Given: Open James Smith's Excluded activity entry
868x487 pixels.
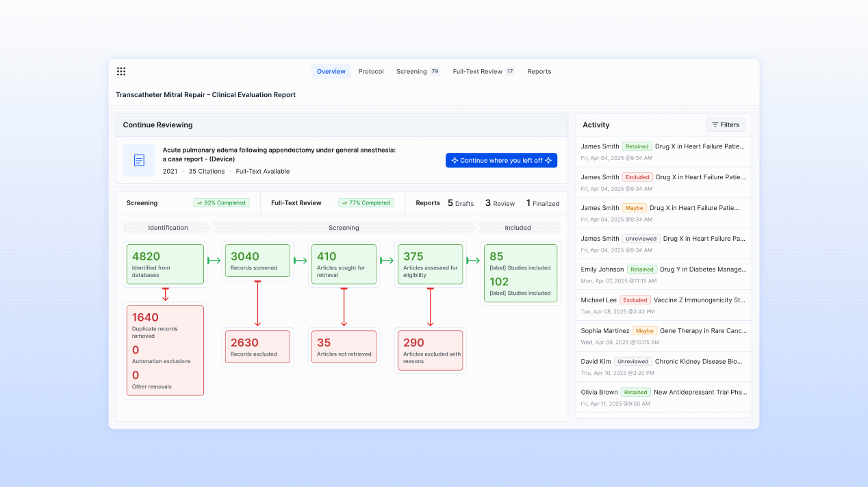Looking at the screenshot, I should pos(663,183).
